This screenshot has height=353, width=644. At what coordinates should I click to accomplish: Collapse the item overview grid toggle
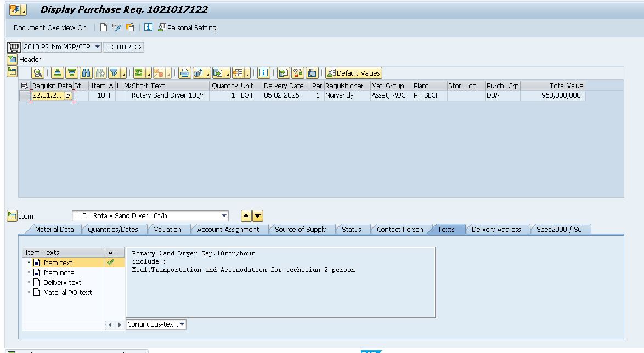click(12, 71)
